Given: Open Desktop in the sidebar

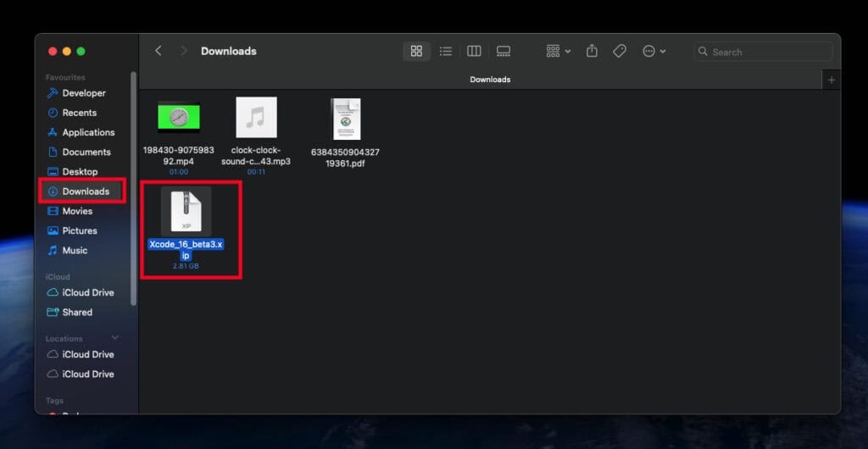Looking at the screenshot, I should 80,171.
